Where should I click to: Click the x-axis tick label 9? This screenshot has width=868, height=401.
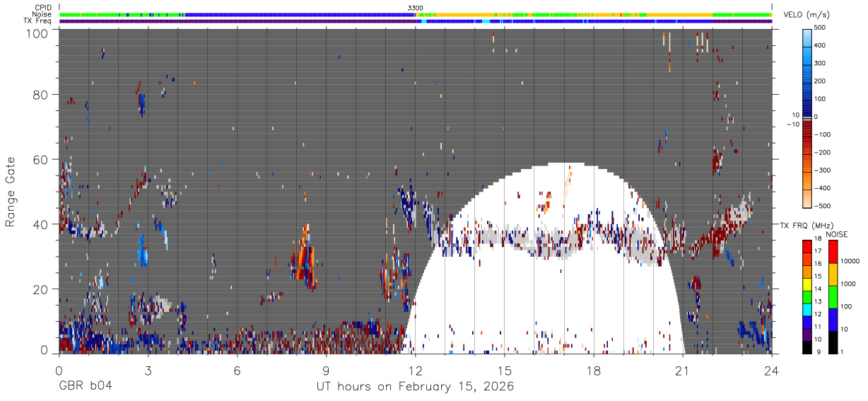(326, 370)
